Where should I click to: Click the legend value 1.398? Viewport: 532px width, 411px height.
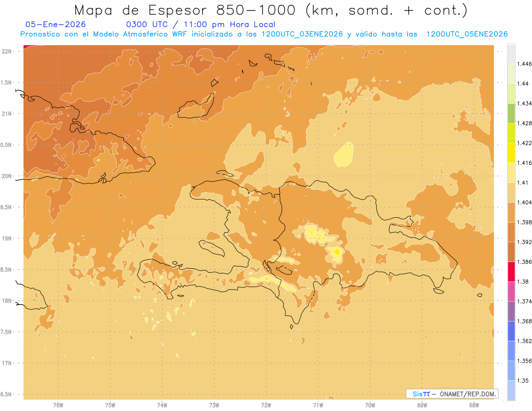pyautogui.click(x=524, y=222)
